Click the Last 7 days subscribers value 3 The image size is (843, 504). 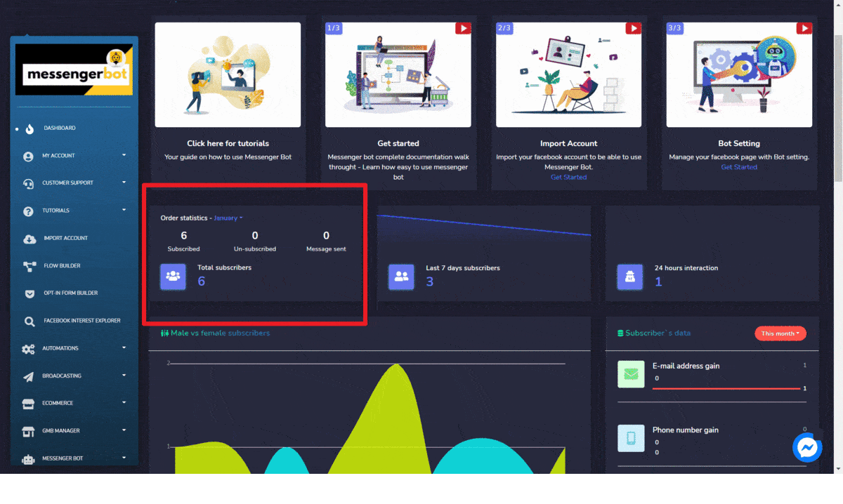(x=430, y=281)
